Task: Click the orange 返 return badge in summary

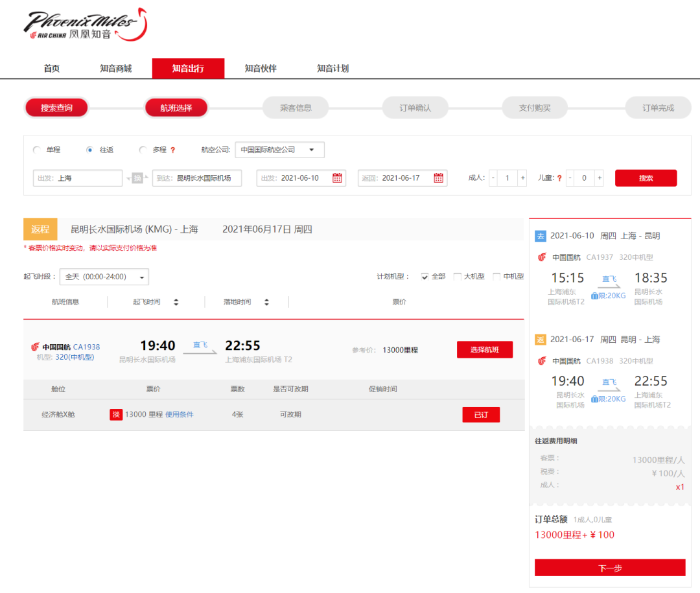Action: click(540, 340)
